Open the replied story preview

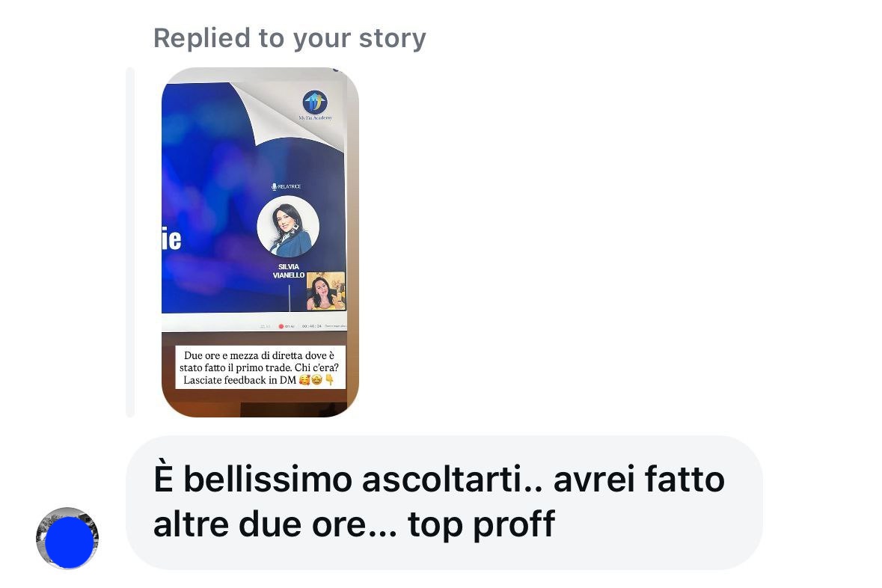coord(260,242)
